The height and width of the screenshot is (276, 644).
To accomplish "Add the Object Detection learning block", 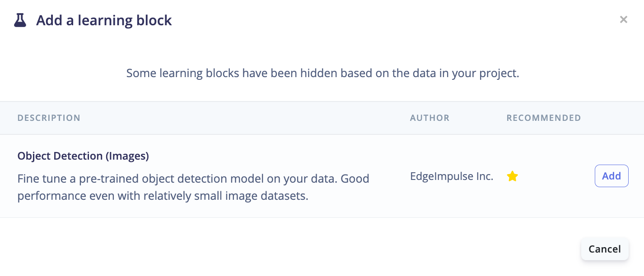I will click(x=611, y=176).
